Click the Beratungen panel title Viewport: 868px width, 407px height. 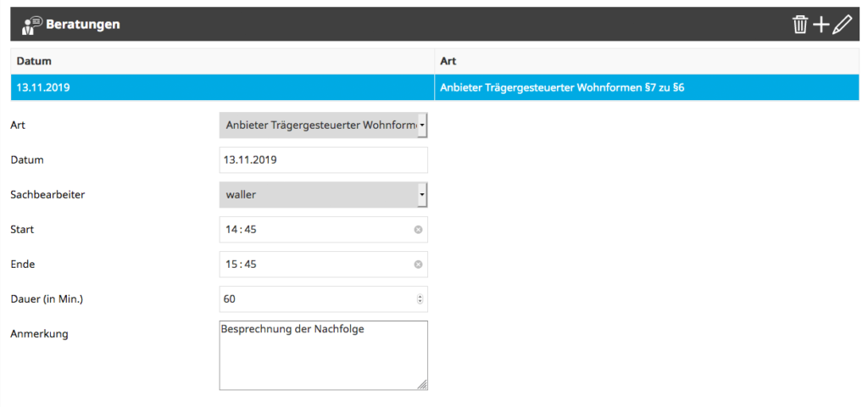tap(82, 25)
